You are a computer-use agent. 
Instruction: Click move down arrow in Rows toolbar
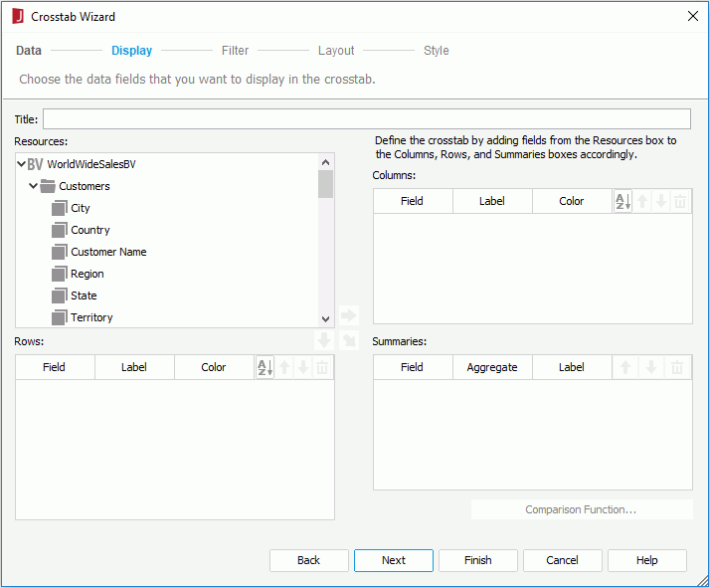[x=303, y=367]
